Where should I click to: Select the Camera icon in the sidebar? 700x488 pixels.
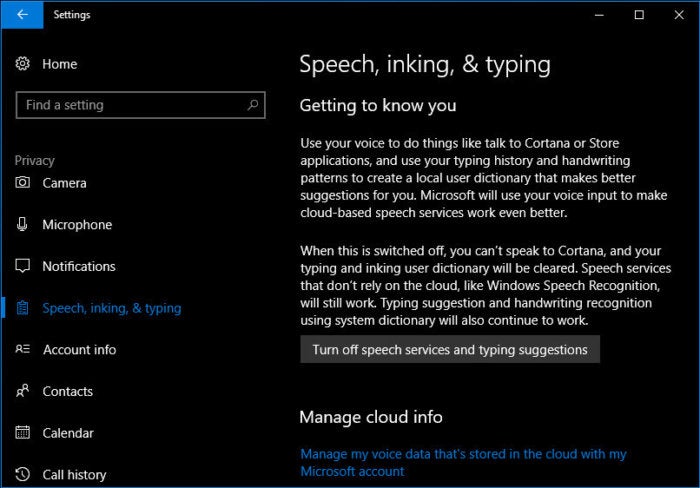click(22, 183)
